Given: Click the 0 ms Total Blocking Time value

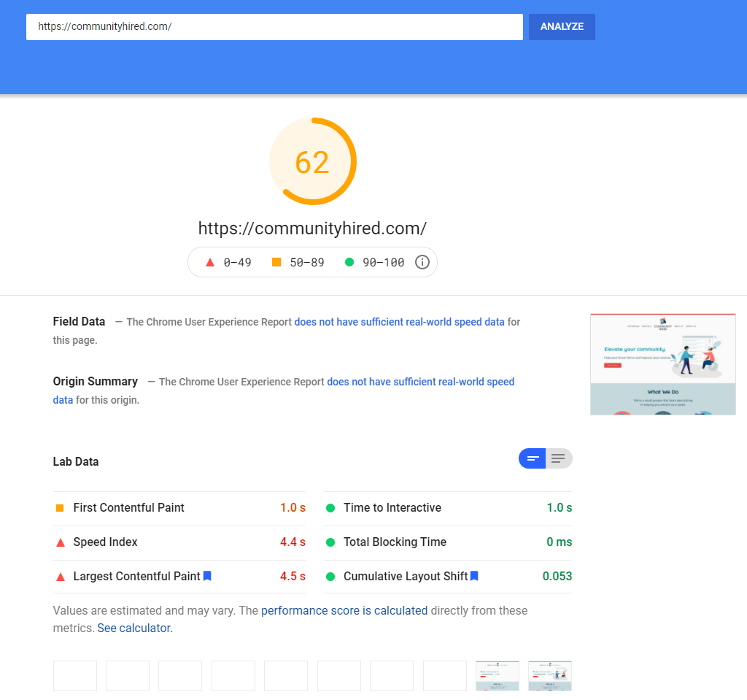Looking at the screenshot, I should pyautogui.click(x=559, y=542).
